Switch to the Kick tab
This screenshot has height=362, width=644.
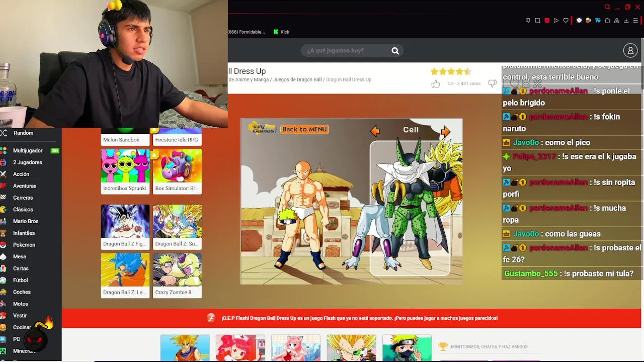pos(281,32)
